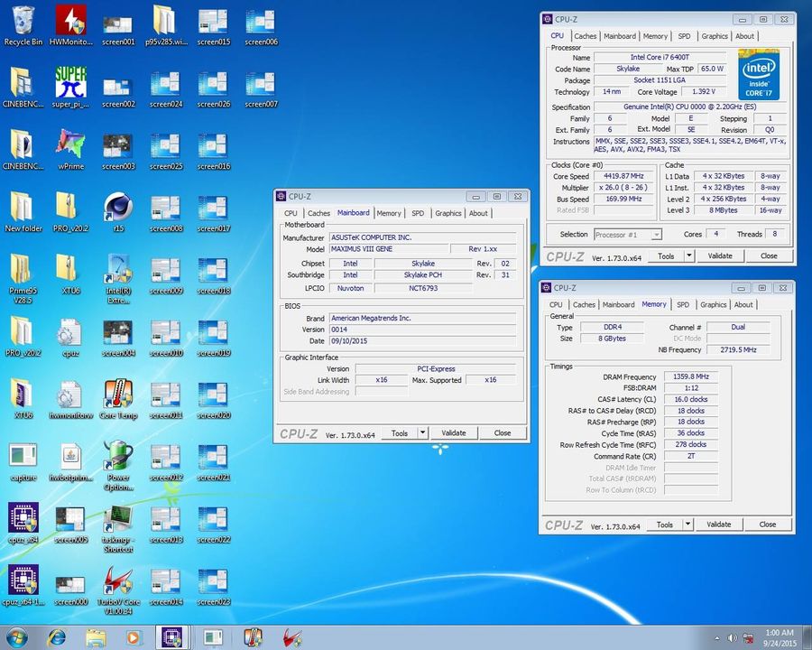Launch the Super Pi desktop icon
812x650 pixels.
[x=70, y=83]
